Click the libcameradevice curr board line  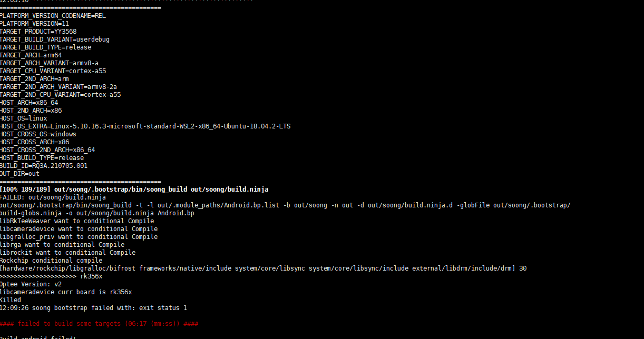click(66, 292)
